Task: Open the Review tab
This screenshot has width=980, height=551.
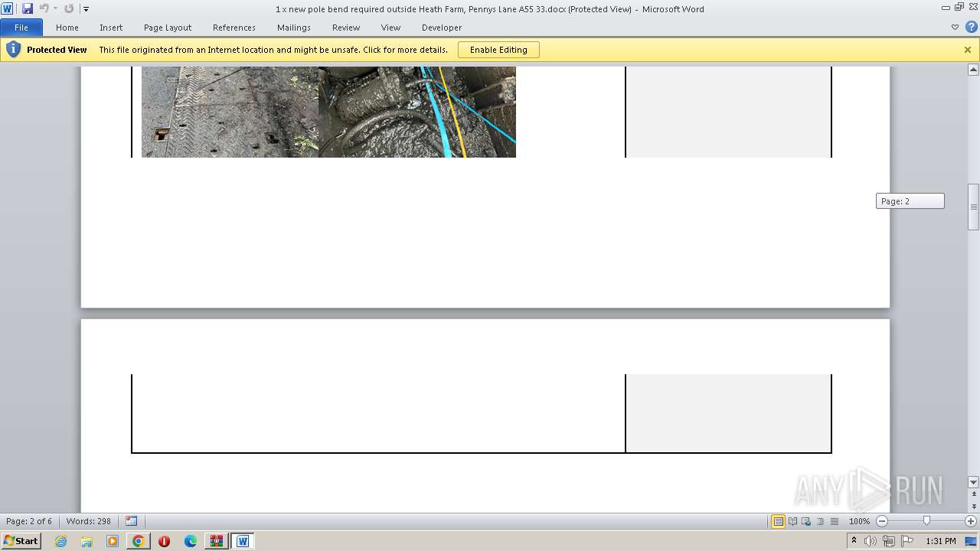Action: point(346,28)
